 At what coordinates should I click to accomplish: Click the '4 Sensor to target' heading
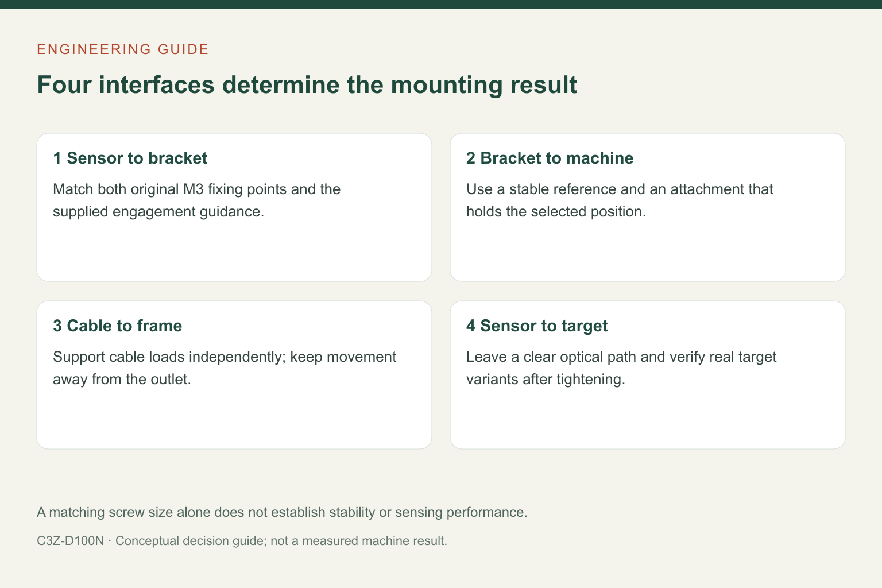(537, 326)
